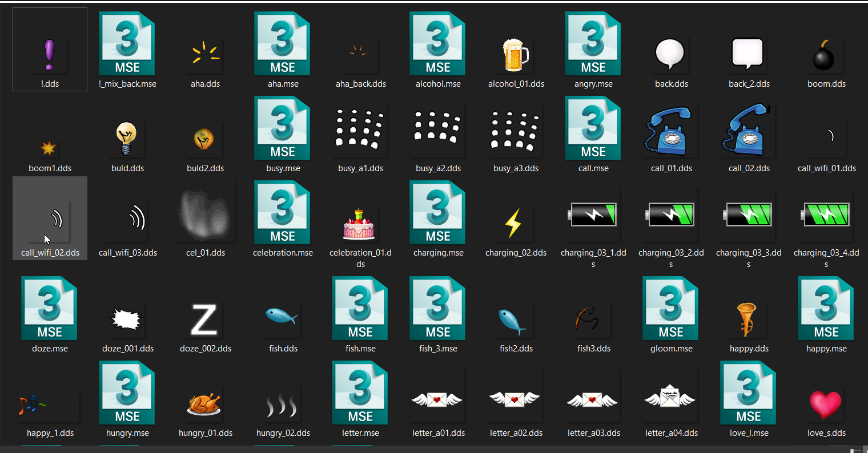Click the love_l.mse file name
Screen dimensions: 868x453
click(749, 433)
